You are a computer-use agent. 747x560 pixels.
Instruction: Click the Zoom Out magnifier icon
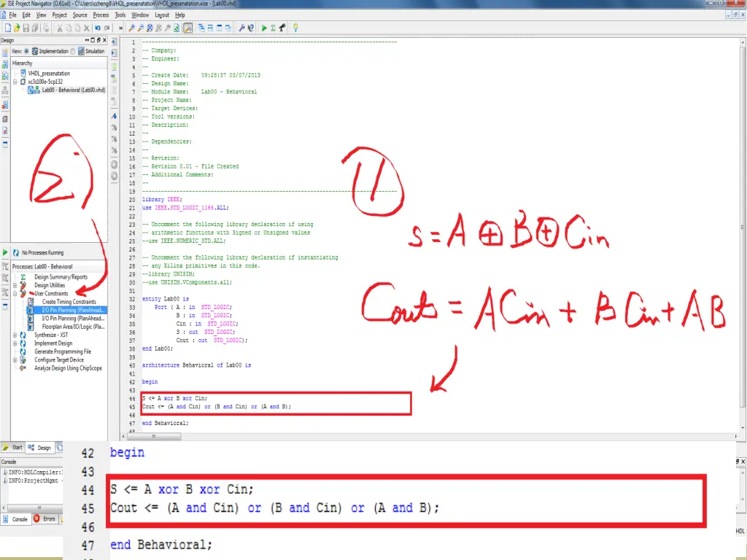pos(141,28)
